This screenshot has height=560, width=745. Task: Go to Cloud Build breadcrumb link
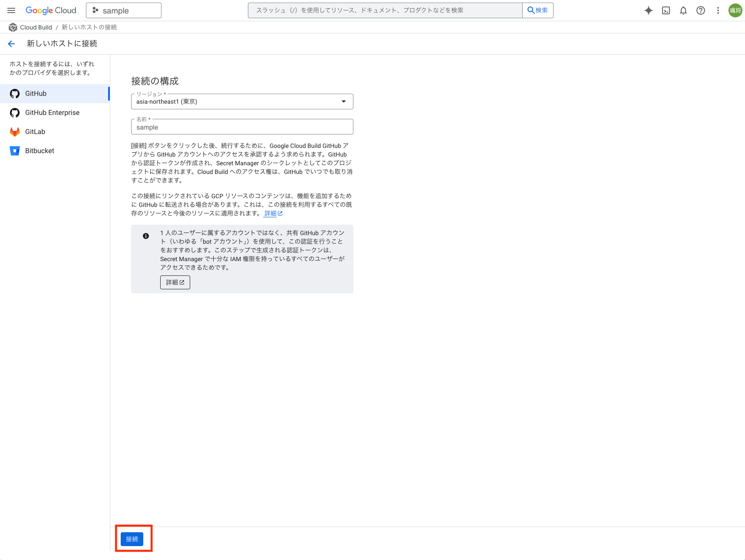pos(36,27)
